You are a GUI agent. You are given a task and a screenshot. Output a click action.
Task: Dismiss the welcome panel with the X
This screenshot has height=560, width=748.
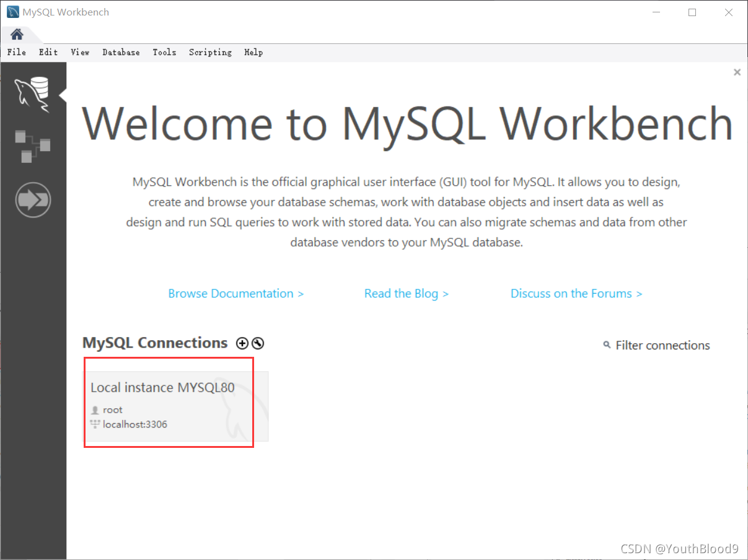(x=737, y=72)
